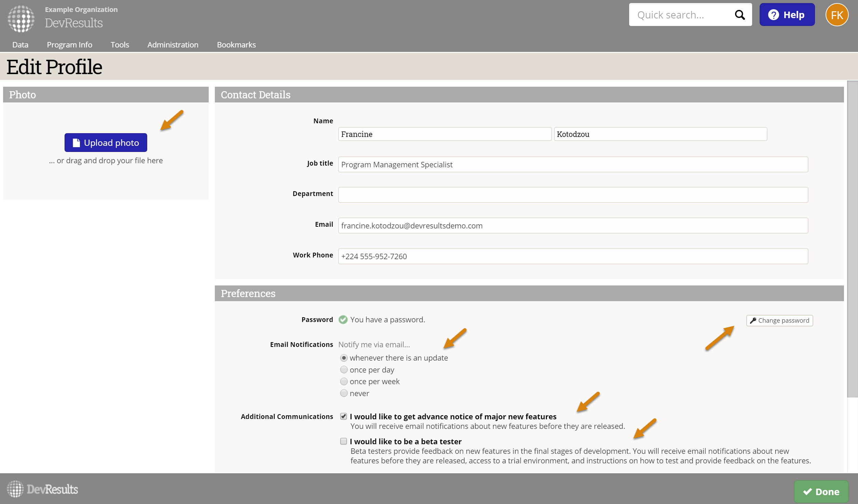Check the beta tester option
The height and width of the screenshot is (504, 858).
click(344, 441)
